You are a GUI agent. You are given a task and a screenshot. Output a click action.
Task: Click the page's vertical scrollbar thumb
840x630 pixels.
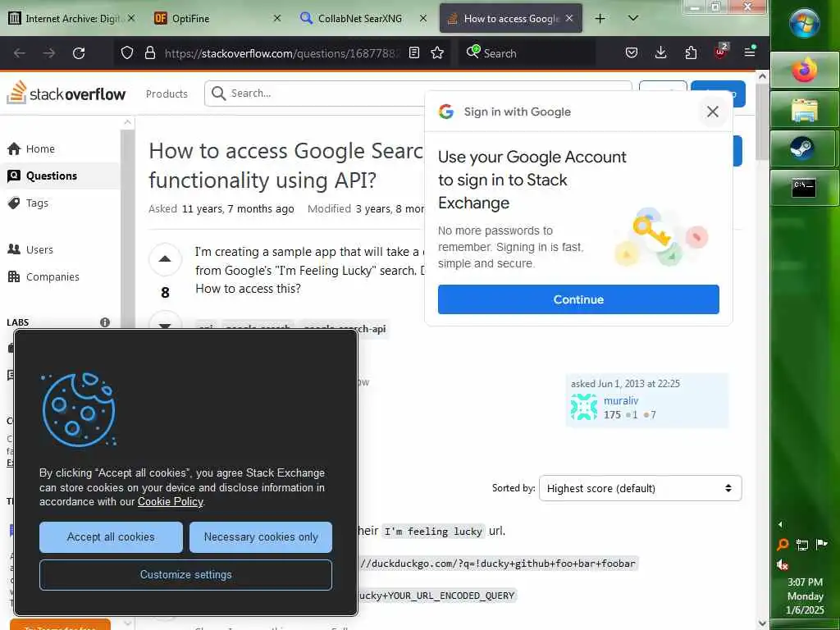(762, 121)
